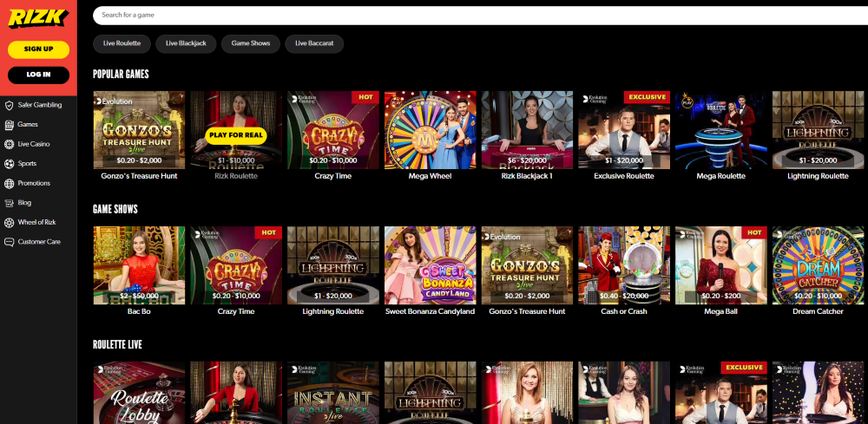Open the Dream Catcher game

tap(818, 265)
